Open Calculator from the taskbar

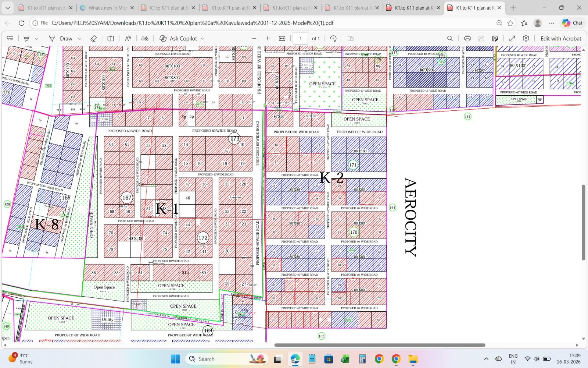click(x=362, y=359)
